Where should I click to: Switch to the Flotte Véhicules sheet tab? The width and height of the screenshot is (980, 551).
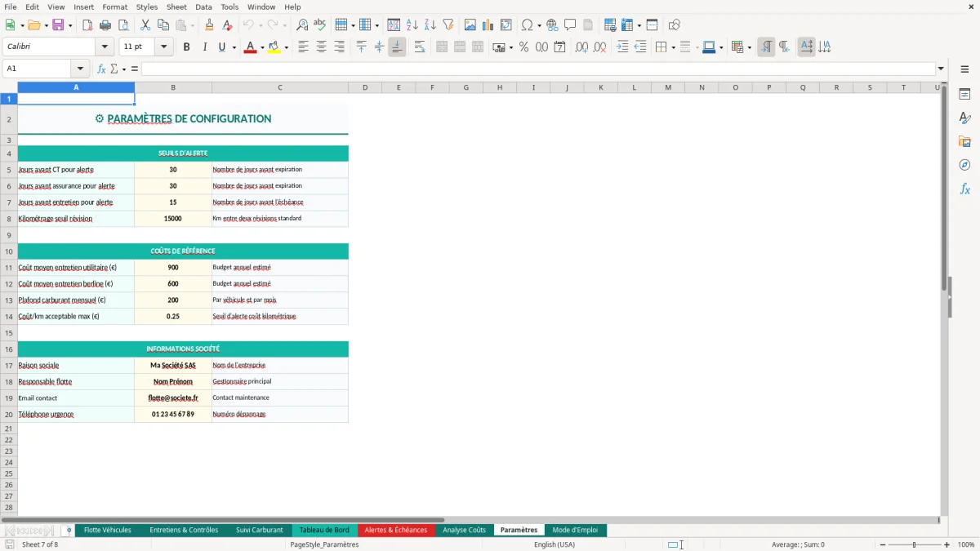107,530
